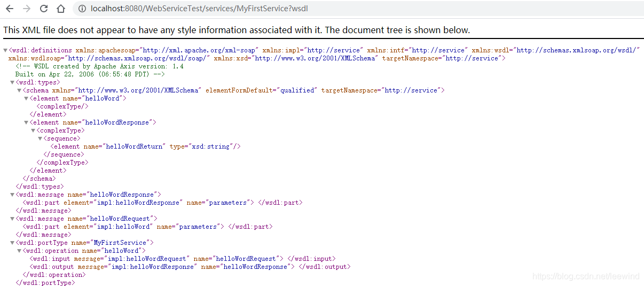Collapse wsdl:message name="helloWordRequest" node
644x286 pixels.
click(12, 219)
